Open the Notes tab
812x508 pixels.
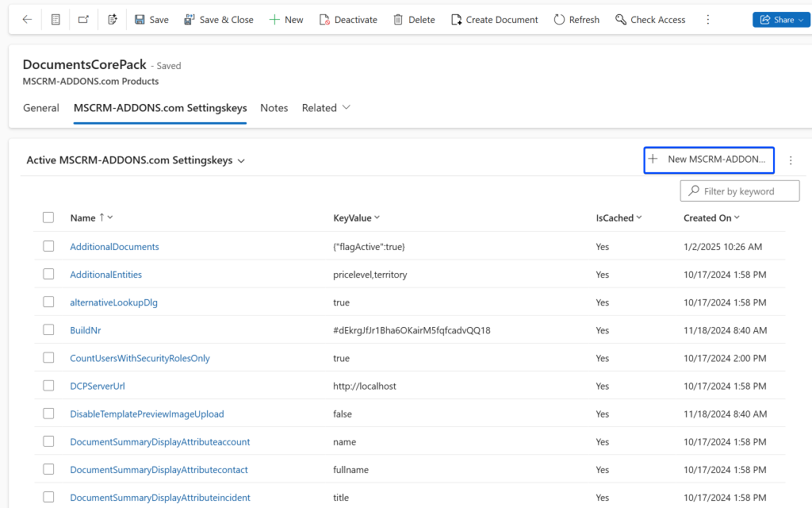click(274, 108)
